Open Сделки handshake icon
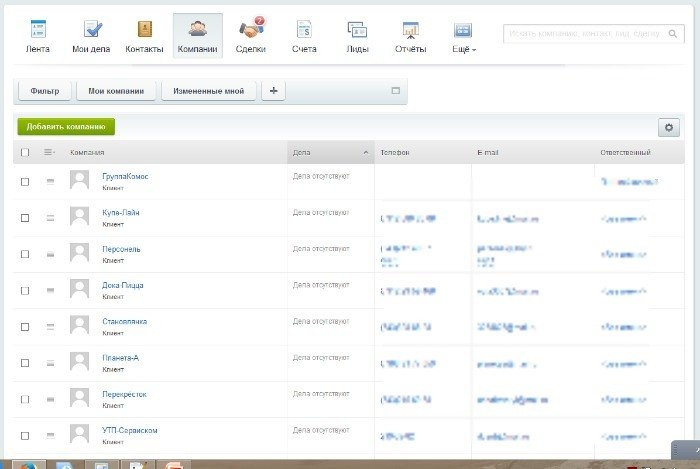The image size is (700, 469). click(x=251, y=29)
